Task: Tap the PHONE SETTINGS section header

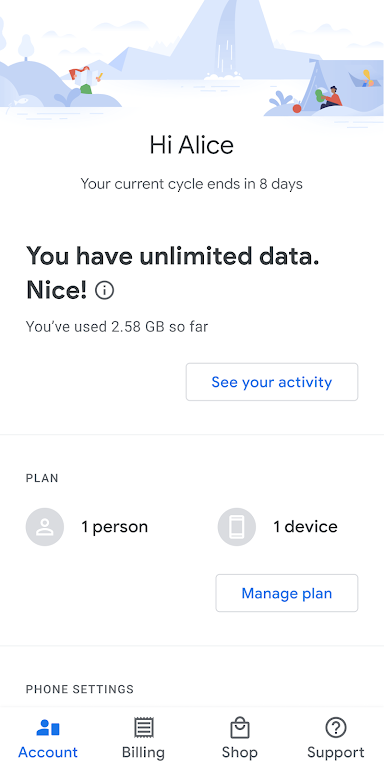Action: pos(80,689)
